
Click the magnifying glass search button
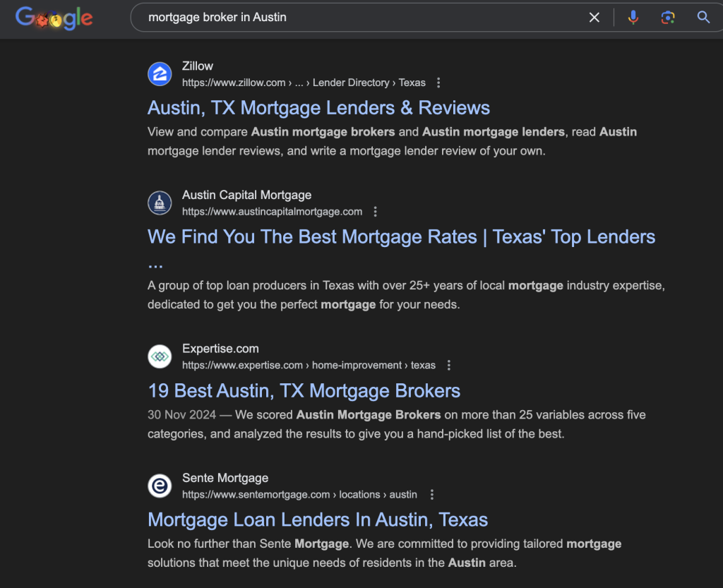pos(703,18)
